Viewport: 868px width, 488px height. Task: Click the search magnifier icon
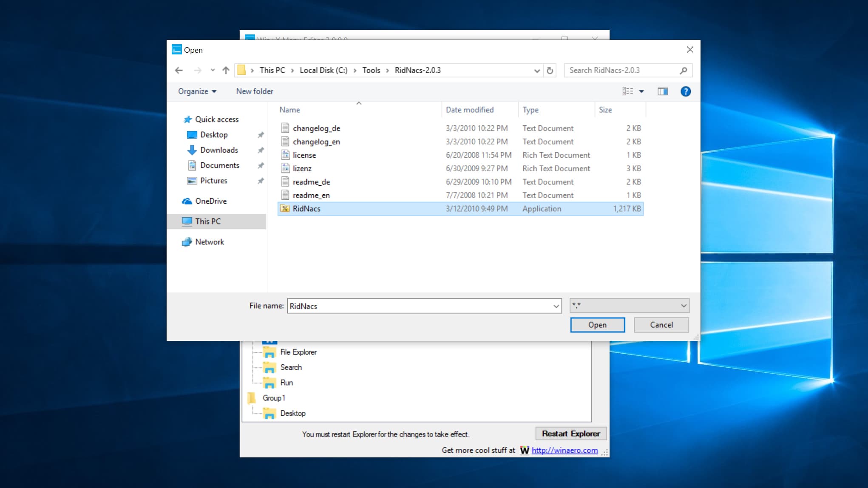(x=683, y=70)
